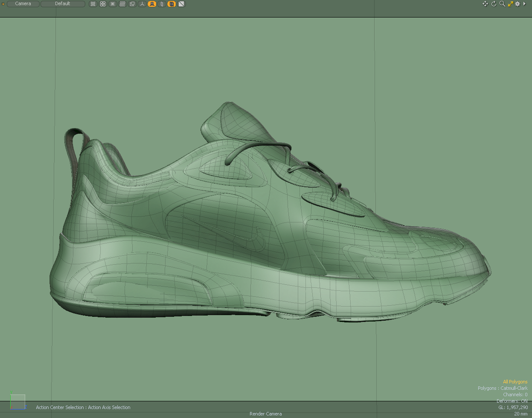
Task: Click the diagonal split square toolbar icon
Action: 181,4
